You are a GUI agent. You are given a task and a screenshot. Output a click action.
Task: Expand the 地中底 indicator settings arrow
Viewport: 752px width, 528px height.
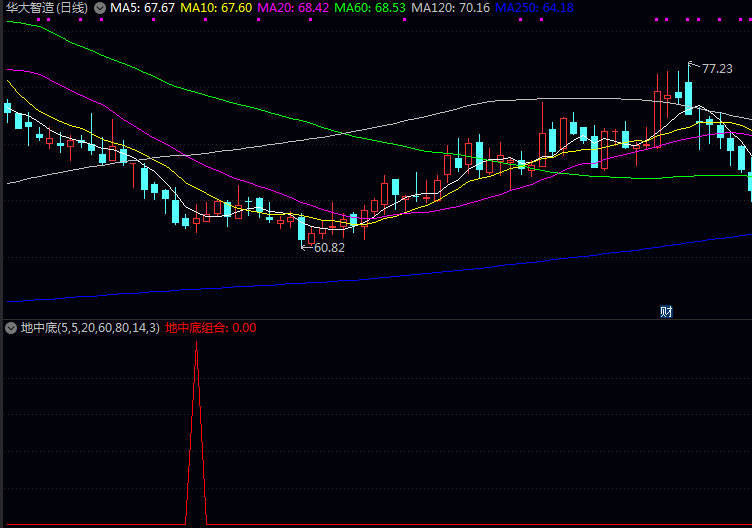click(11, 328)
